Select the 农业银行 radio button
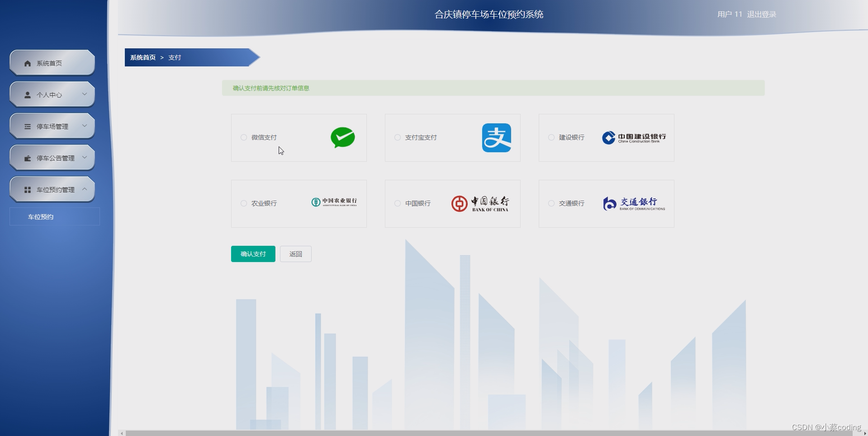Image resolution: width=868 pixels, height=436 pixels. (244, 203)
